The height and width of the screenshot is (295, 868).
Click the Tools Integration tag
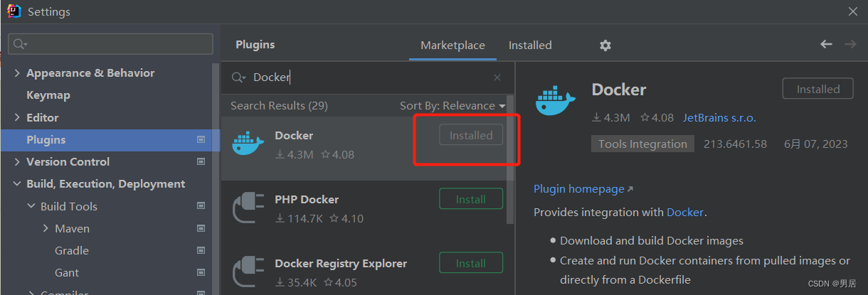pos(642,144)
